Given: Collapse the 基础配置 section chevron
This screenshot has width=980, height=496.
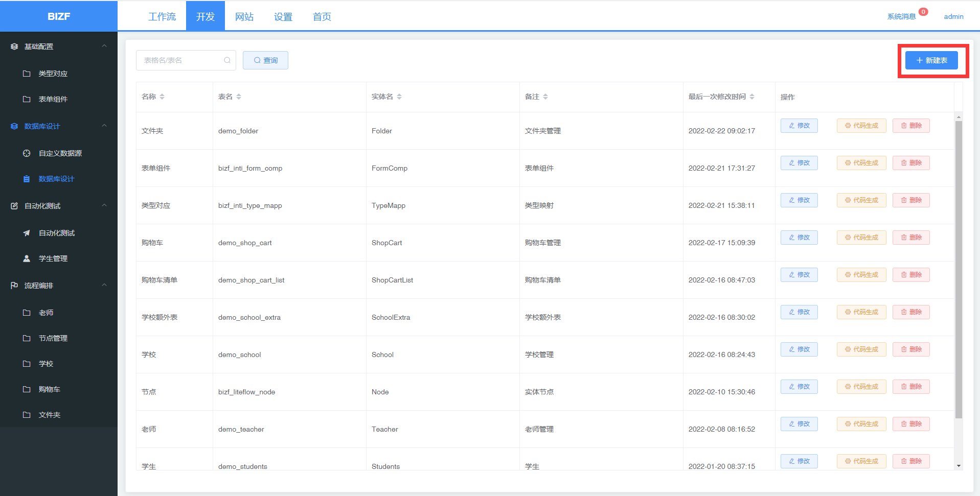Looking at the screenshot, I should 104,46.
